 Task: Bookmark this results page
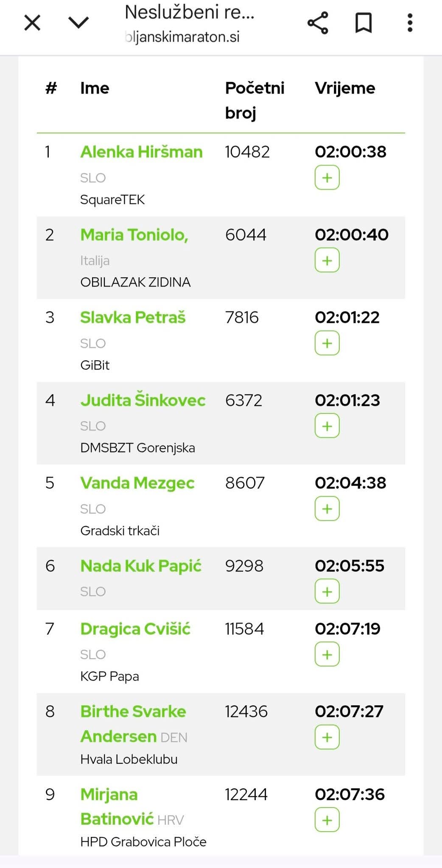(364, 23)
